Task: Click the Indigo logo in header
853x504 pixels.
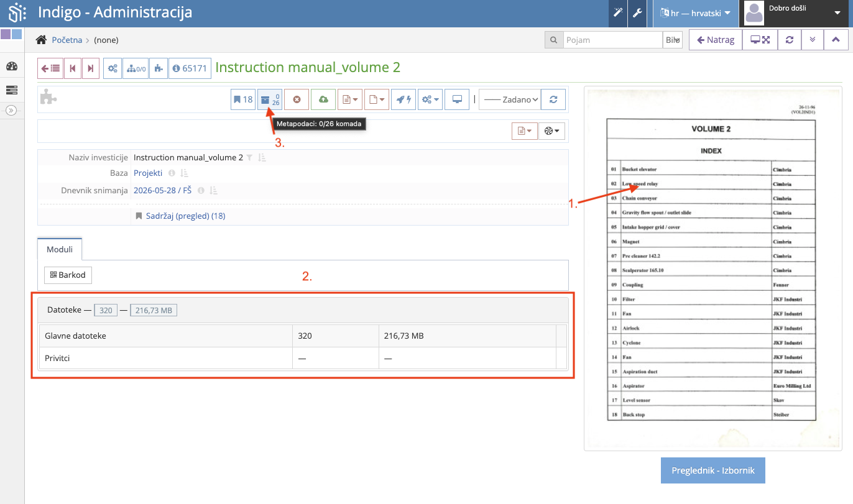Action: coord(17,12)
